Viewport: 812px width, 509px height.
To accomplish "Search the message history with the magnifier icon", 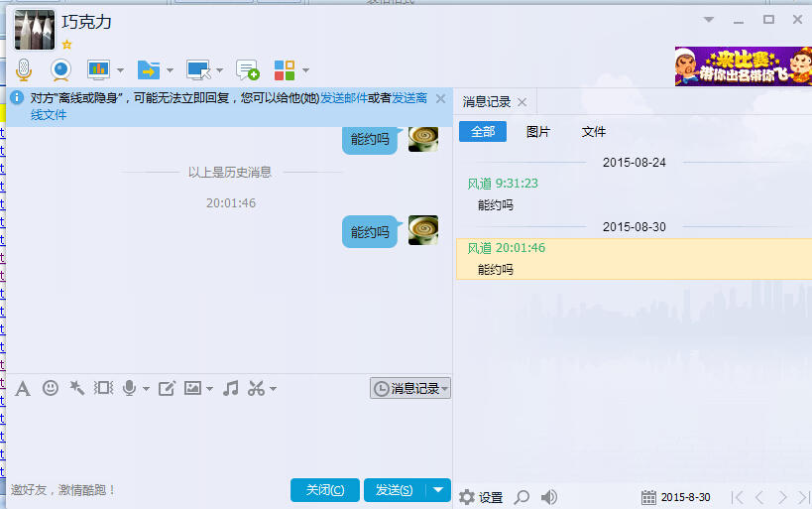I will tap(522, 498).
